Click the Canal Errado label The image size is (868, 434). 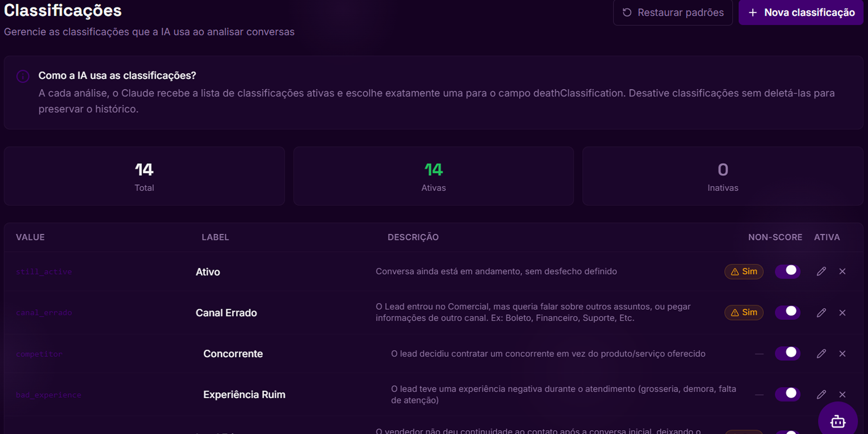pos(226,313)
